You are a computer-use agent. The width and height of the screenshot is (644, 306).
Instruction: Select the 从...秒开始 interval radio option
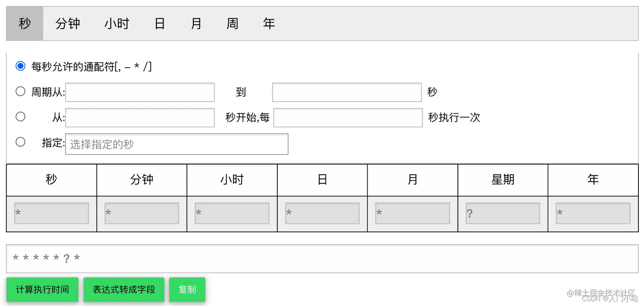coord(20,117)
